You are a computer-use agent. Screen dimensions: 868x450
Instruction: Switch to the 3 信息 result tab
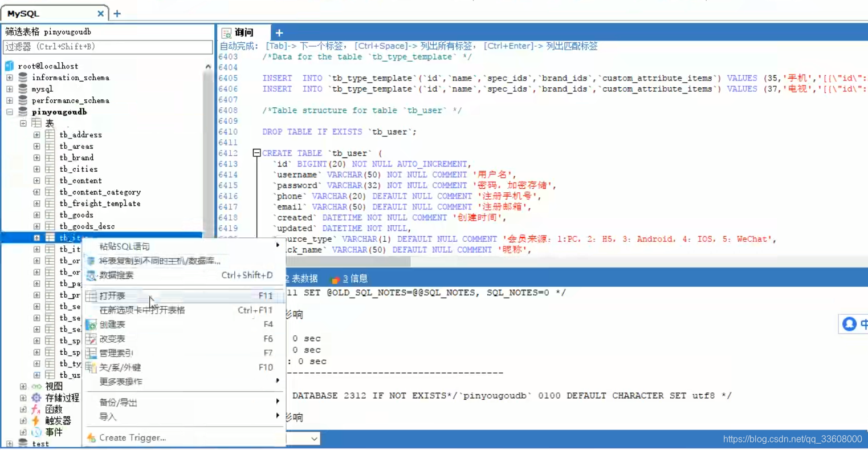pos(349,279)
